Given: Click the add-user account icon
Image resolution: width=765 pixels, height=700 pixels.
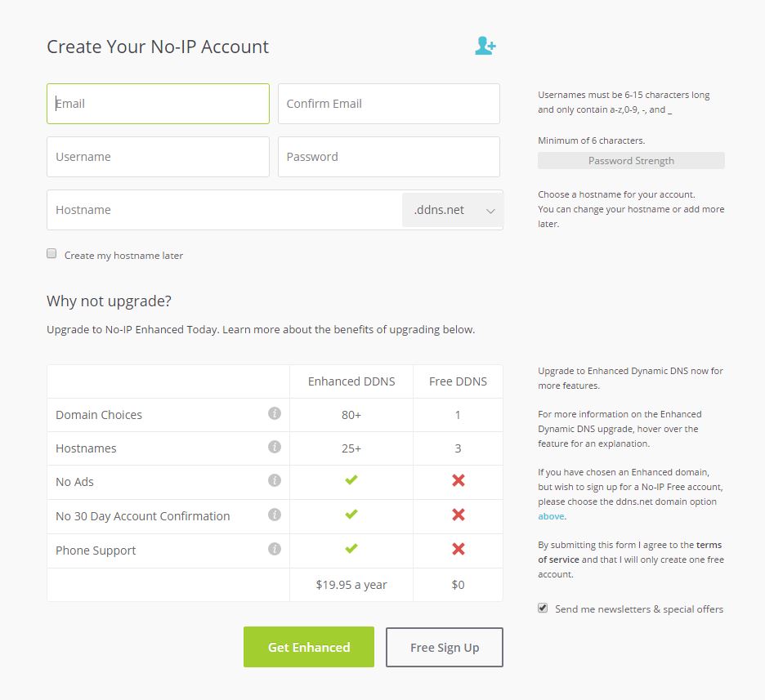Looking at the screenshot, I should coord(485,46).
